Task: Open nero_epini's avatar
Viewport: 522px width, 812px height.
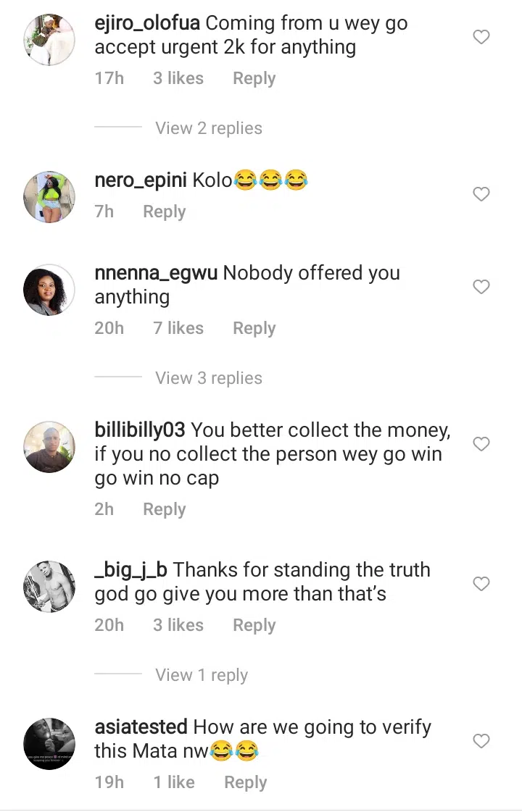Action: pos(49,196)
